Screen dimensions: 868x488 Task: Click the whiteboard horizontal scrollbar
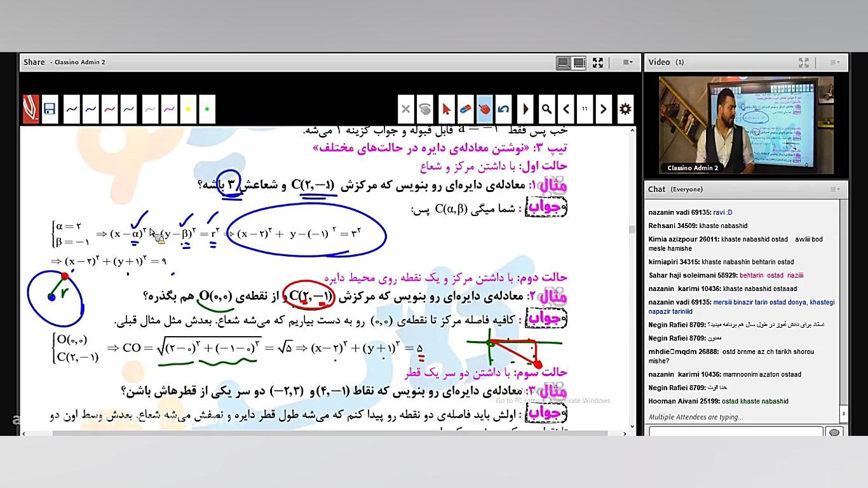coord(324,433)
